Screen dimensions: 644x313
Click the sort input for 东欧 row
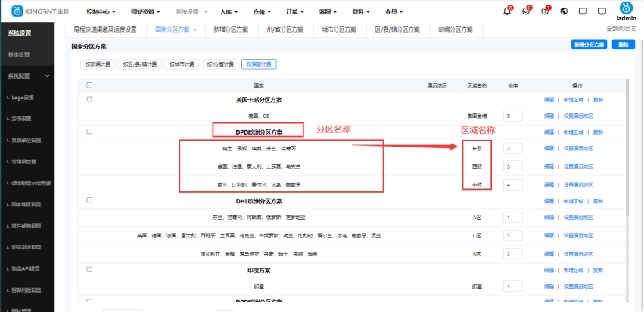point(513,148)
